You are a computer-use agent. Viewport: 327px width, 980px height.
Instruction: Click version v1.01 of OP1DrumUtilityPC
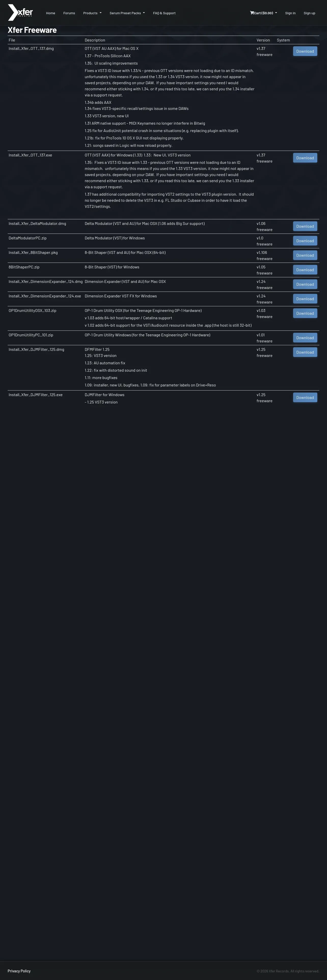coord(261,335)
